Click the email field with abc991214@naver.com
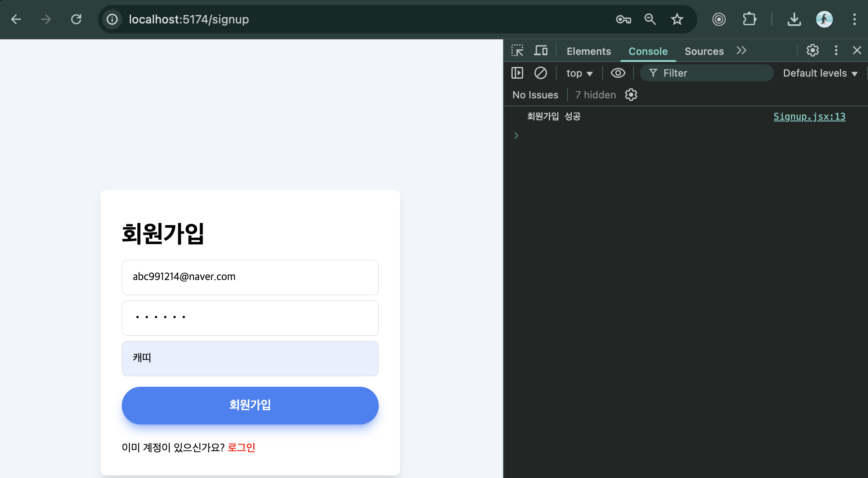Viewport: 868px width, 478px height. 250,277
